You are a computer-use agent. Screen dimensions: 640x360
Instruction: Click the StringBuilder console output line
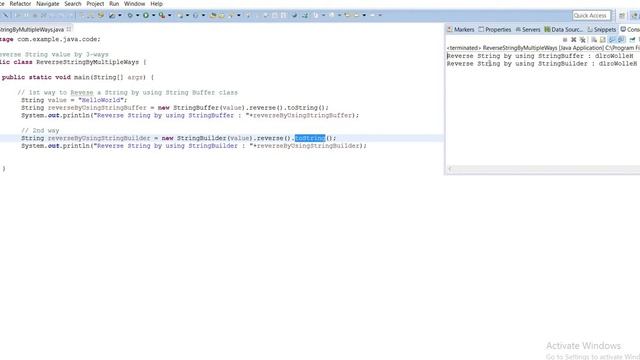(x=542, y=64)
